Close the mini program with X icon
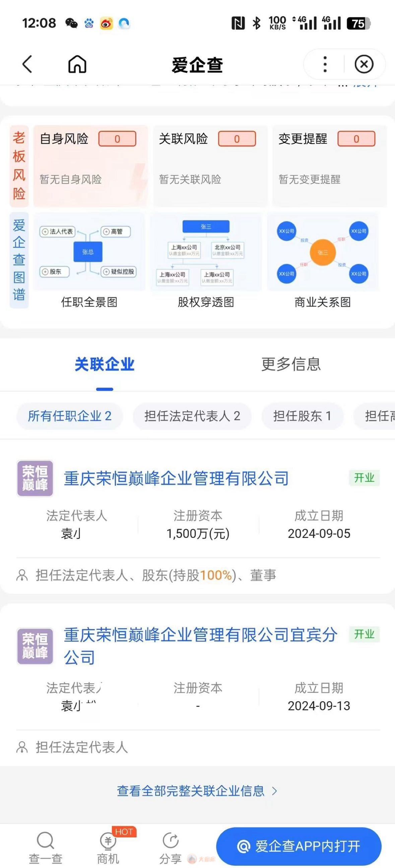 pyautogui.click(x=364, y=64)
